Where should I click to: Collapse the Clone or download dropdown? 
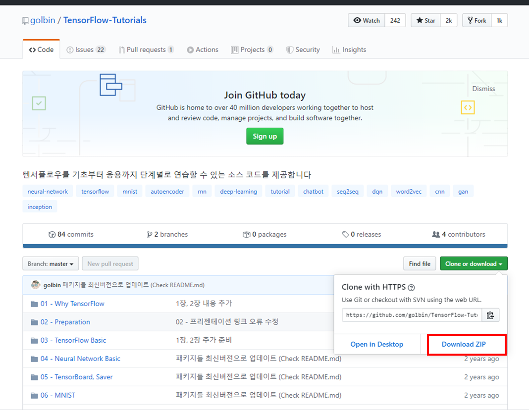pos(474,264)
